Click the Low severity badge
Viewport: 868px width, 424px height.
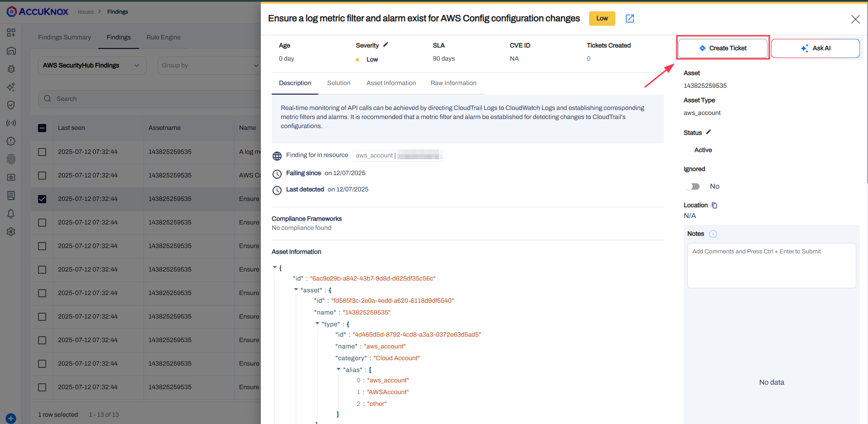click(x=602, y=19)
